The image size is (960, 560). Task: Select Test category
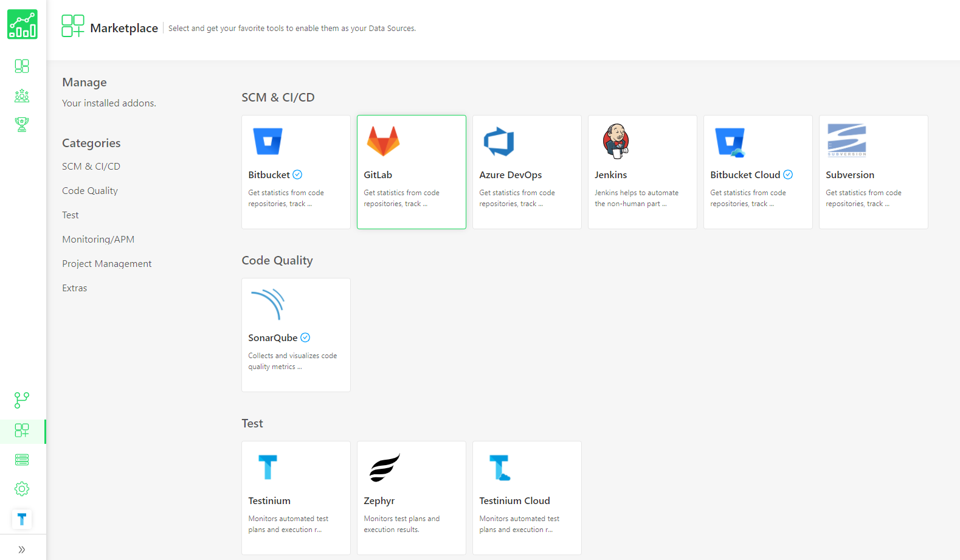[71, 215]
